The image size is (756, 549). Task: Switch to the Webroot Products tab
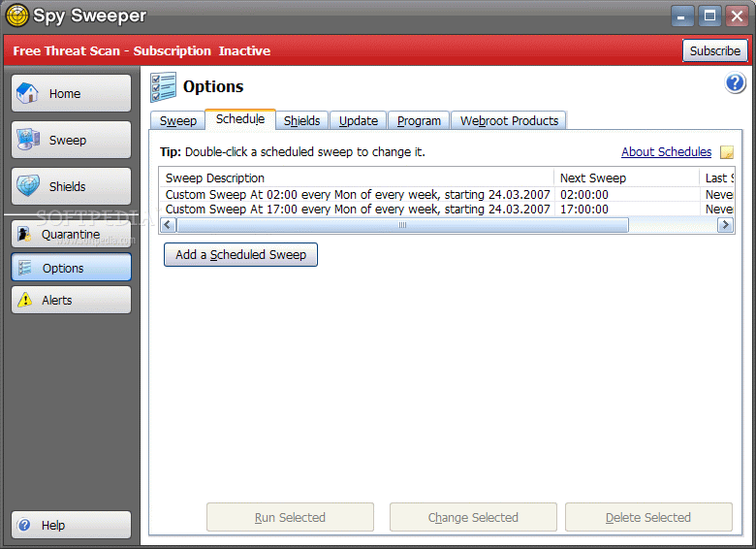coord(509,120)
